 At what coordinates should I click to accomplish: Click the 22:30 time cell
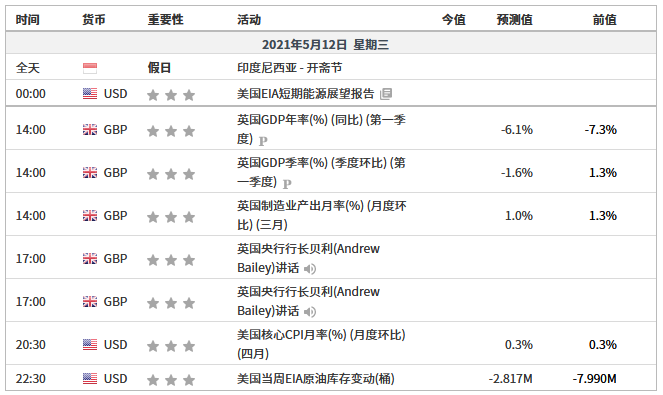click(30, 379)
